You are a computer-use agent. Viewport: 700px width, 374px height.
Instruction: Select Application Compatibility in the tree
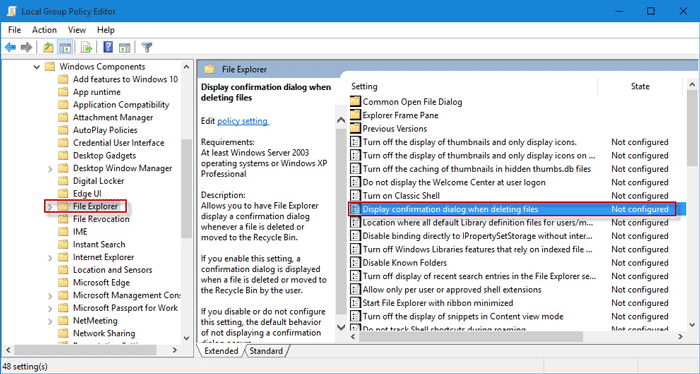(121, 104)
